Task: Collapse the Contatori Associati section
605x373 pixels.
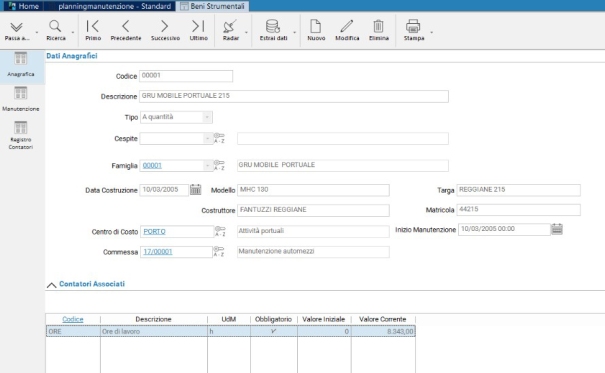Action: pos(51,285)
